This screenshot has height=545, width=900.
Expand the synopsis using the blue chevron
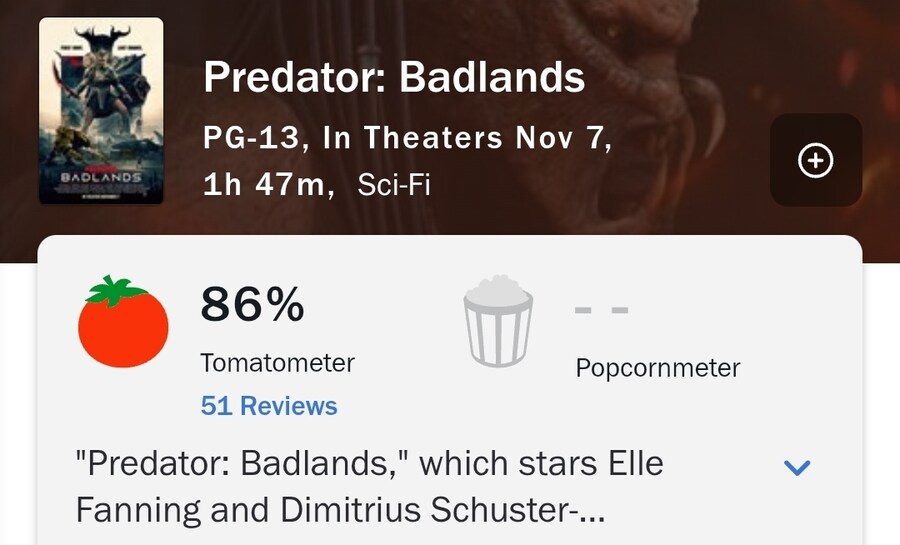coord(797,467)
